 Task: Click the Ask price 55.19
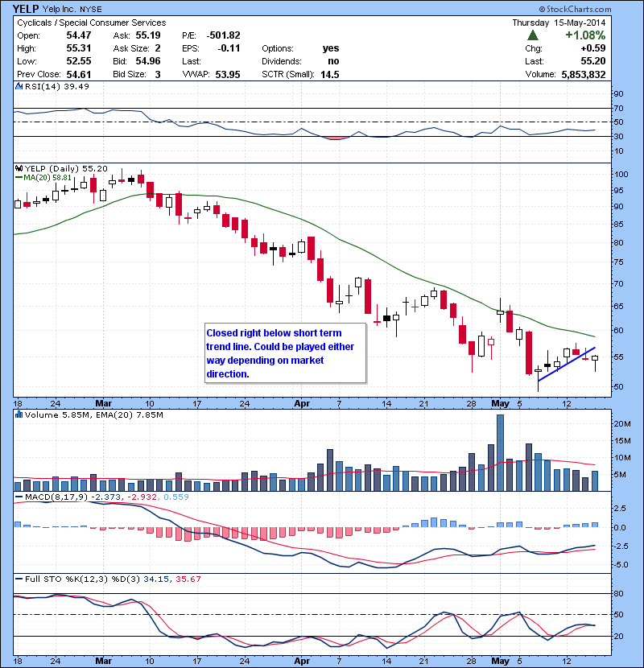[x=148, y=35]
